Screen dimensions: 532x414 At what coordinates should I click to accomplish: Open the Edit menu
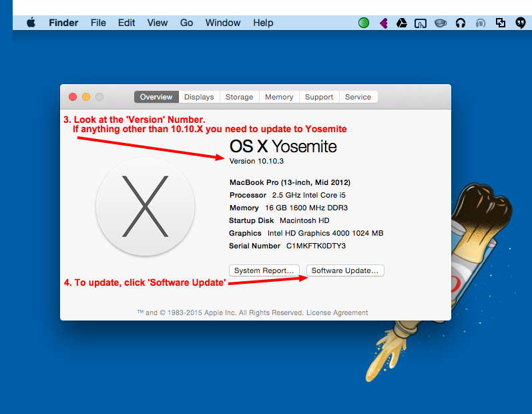point(126,23)
